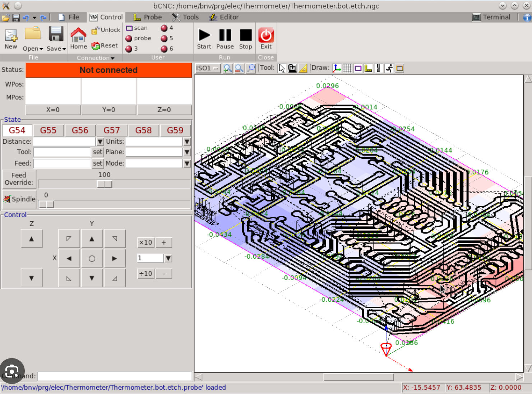Toggle rapid motion paths display

(389, 68)
